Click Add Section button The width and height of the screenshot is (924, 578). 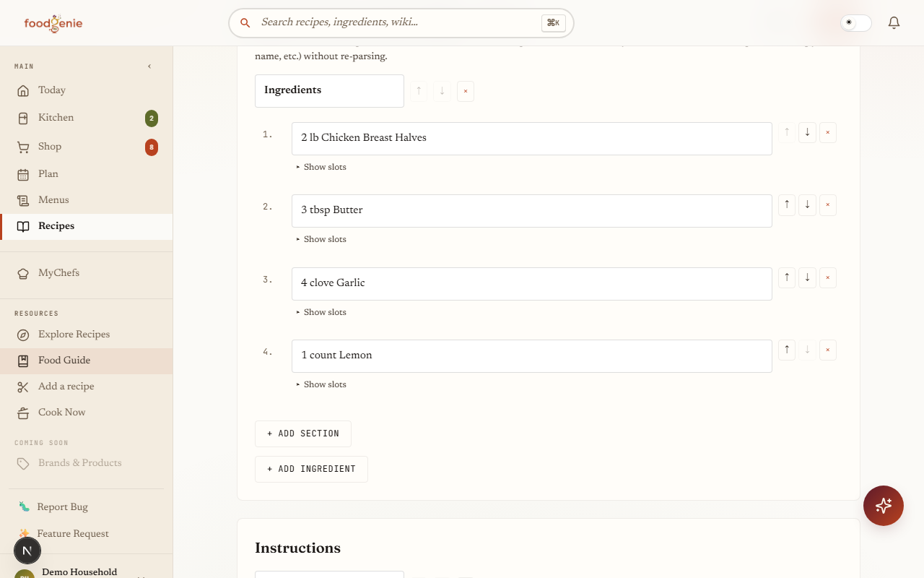click(x=303, y=433)
